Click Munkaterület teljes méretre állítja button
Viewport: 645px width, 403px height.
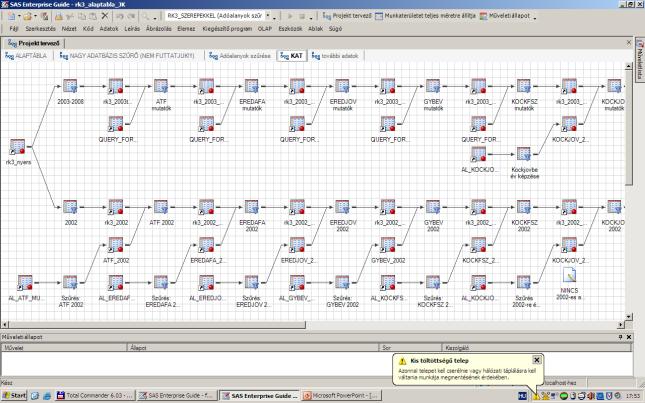coord(425,16)
